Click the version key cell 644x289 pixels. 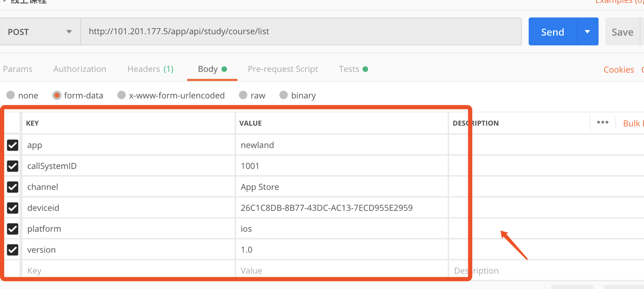(x=129, y=250)
